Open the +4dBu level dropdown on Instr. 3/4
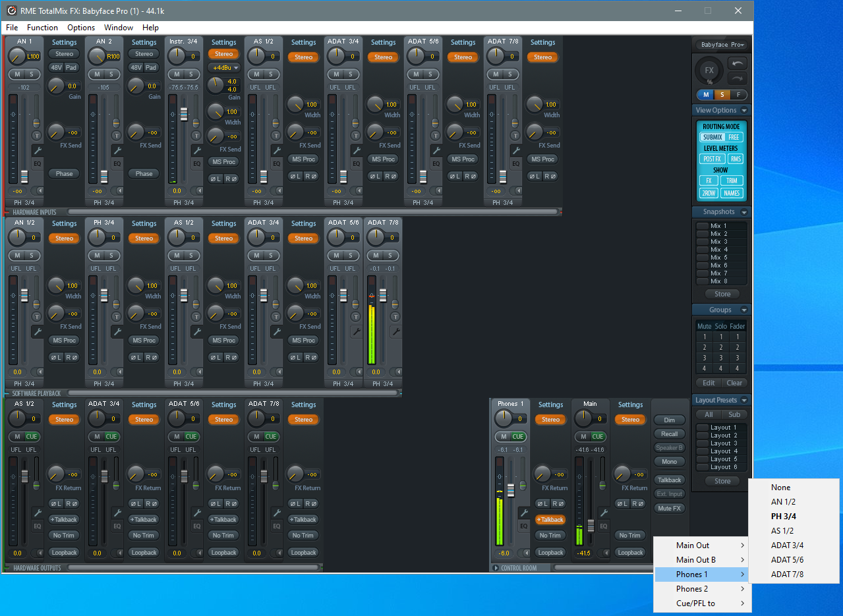843x616 pixels. (224, 67)
